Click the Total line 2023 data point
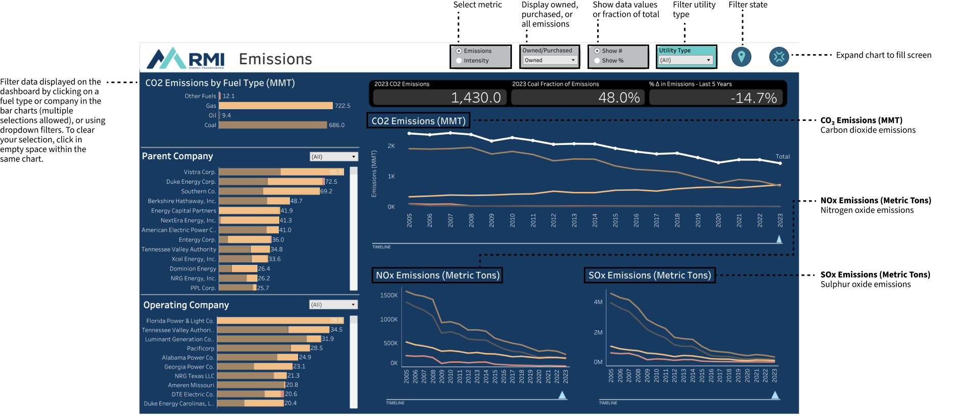 pyautogui.click(x=780, y=163)
